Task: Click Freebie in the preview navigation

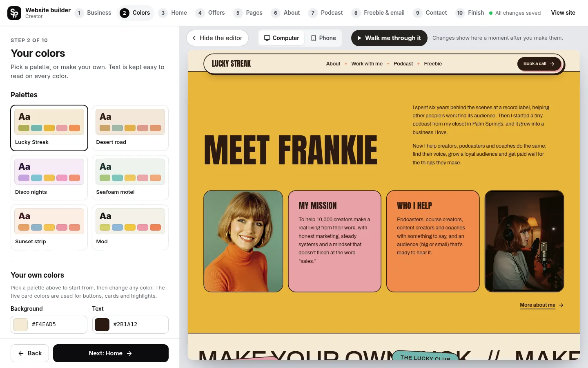Action: coord(433,64)
